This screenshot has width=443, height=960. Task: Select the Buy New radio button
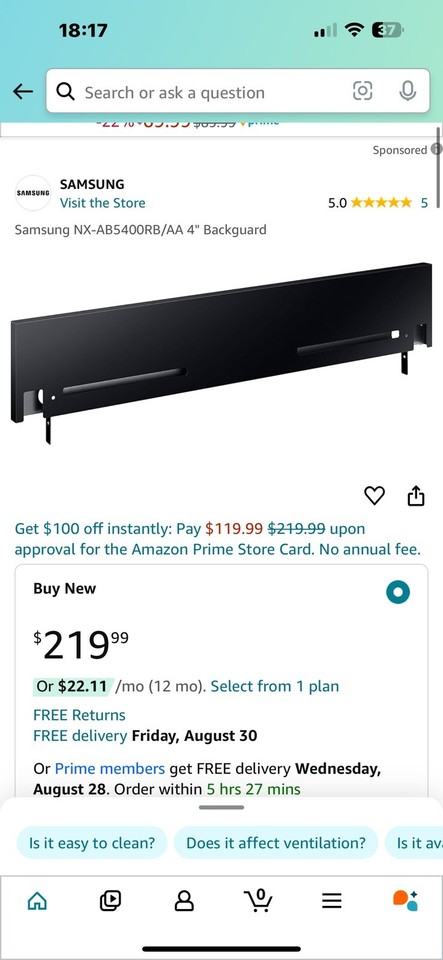398,592
